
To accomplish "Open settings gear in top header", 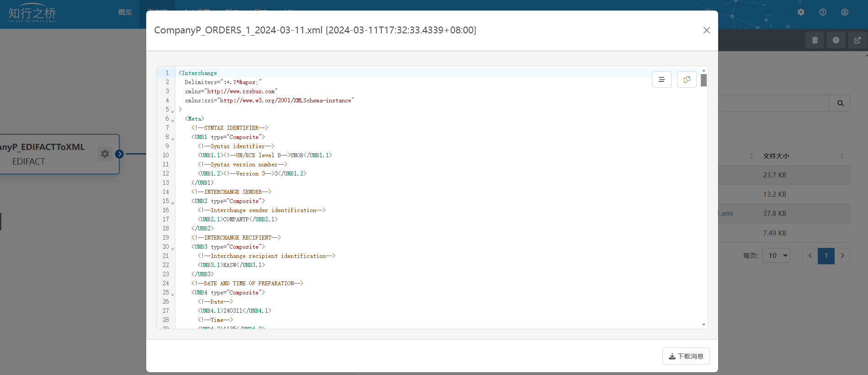I will tap(801, 12).
